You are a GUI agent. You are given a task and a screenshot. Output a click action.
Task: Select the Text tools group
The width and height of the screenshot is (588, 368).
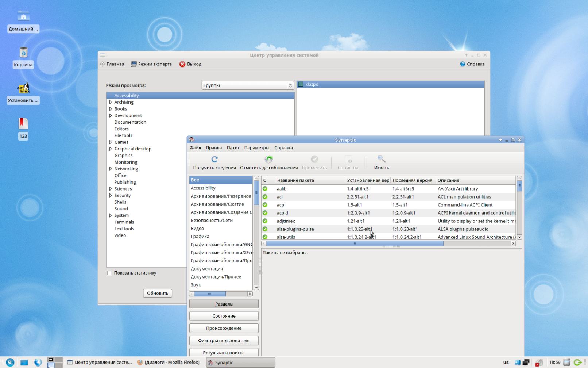tap(124, 229)
